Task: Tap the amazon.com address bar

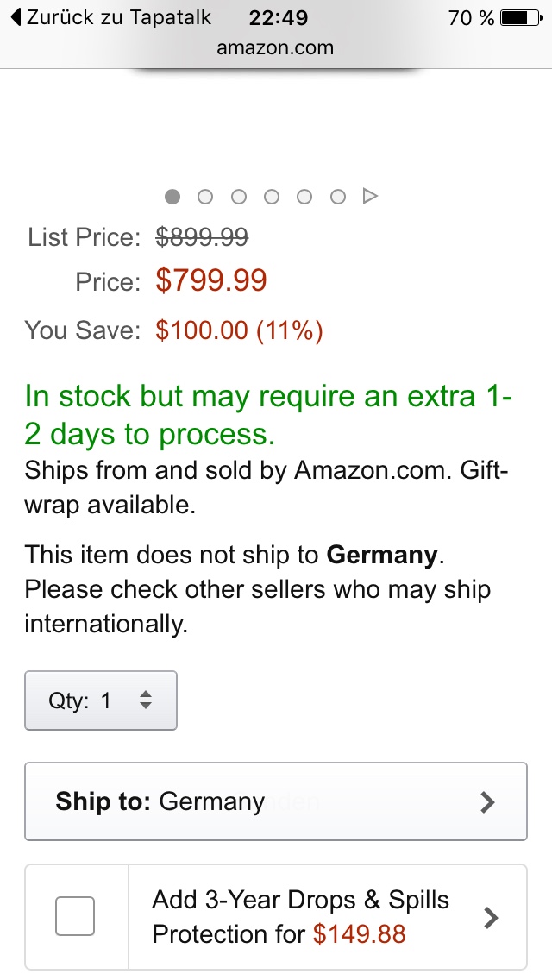Action: (x=275, y=47)
